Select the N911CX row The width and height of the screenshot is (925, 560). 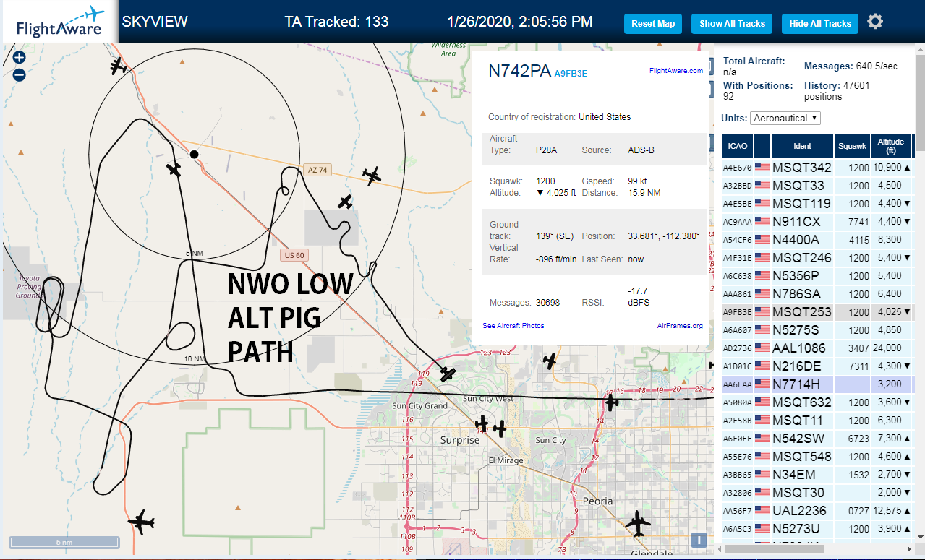pos(817,222)
